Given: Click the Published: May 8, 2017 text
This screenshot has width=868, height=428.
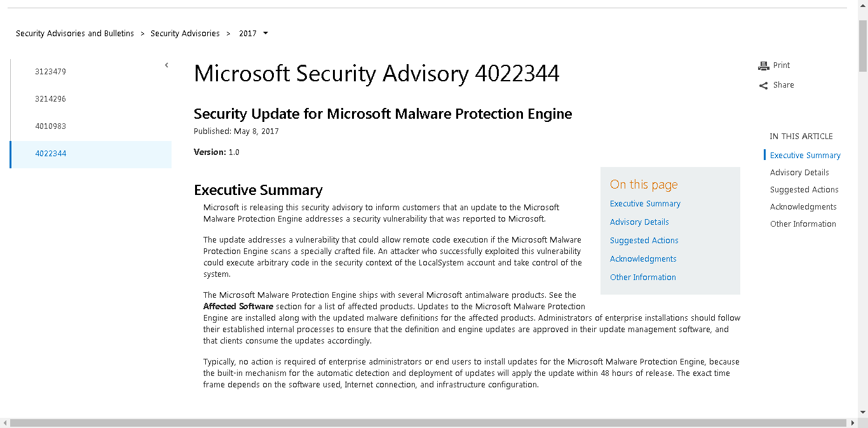Looking at the screenshot, I should 236,131.
